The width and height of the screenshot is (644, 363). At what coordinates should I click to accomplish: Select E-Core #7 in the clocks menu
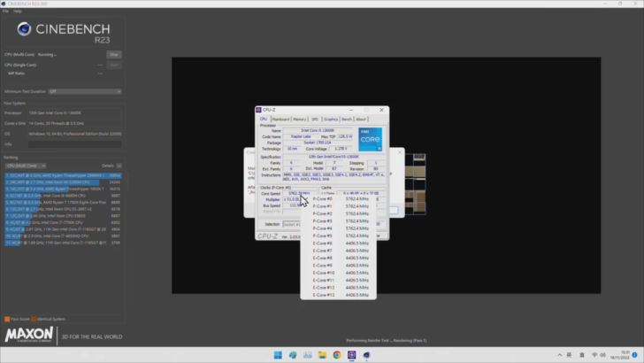click(x=339, y=251)
